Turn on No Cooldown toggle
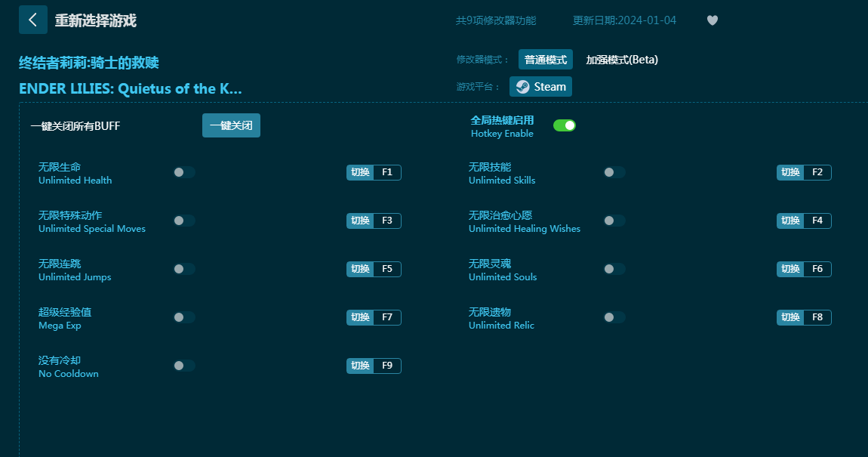Viewport: 868px width, 457px height. tap(184, 366)
